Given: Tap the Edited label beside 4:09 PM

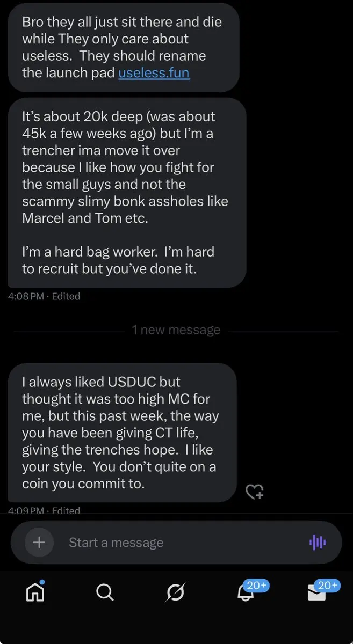Looking at the screenshot, I should pos(66,510).
